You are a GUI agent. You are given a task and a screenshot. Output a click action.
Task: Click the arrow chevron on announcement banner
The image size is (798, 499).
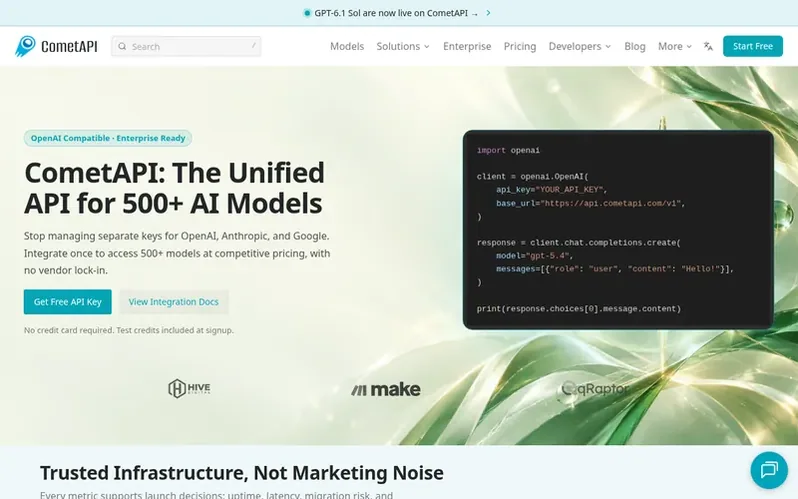click(488, 13)
